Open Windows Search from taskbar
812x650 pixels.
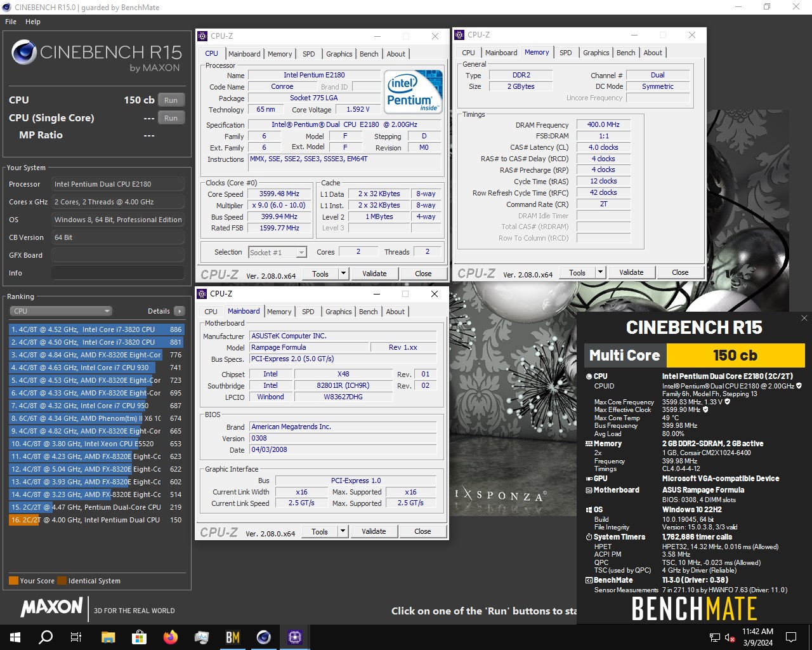46,637
